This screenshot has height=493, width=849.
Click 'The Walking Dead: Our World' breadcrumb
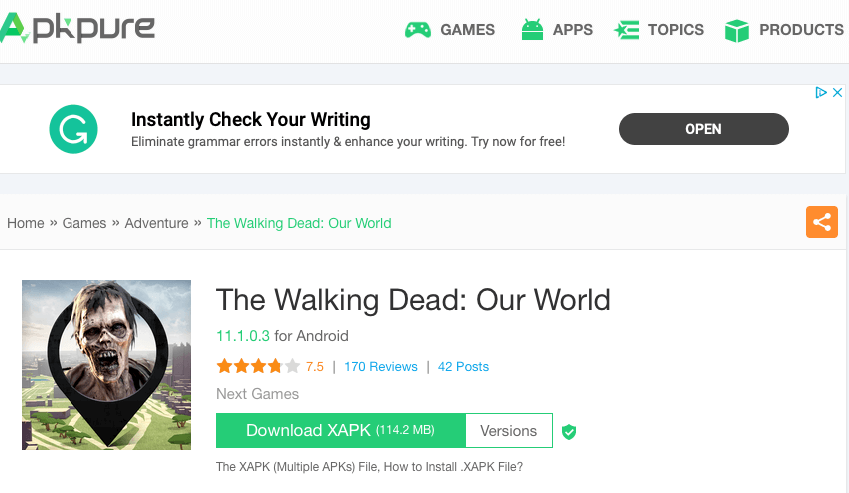point(299,223)
